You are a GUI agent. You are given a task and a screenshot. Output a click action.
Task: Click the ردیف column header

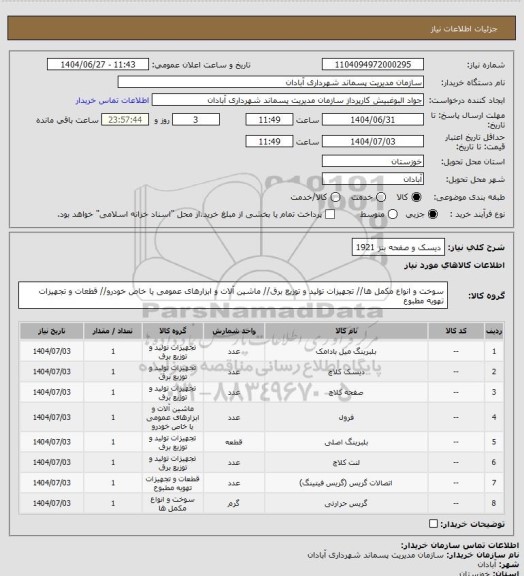pyautogui.click(x=494, y=331)
